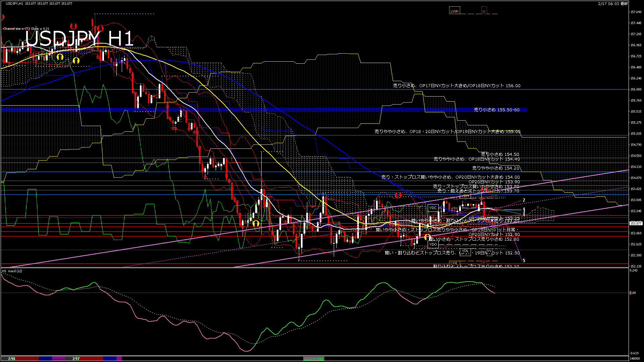
Task: Click the current price tag 153.077
Action: 636,223
